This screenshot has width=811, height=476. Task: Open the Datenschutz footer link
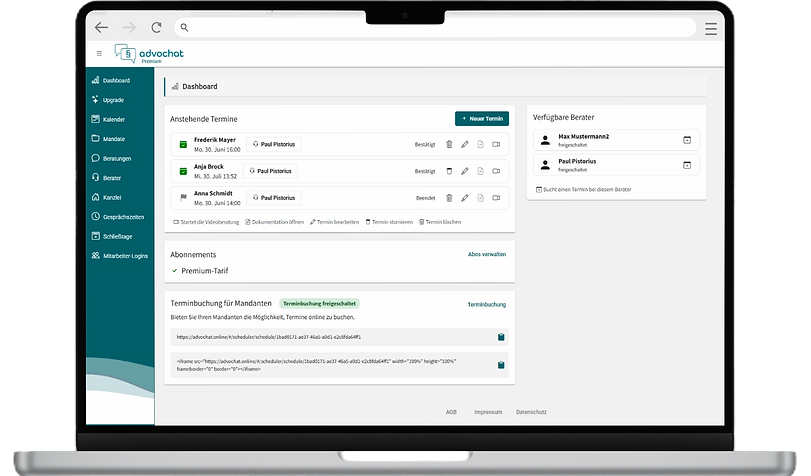(531, 412)
